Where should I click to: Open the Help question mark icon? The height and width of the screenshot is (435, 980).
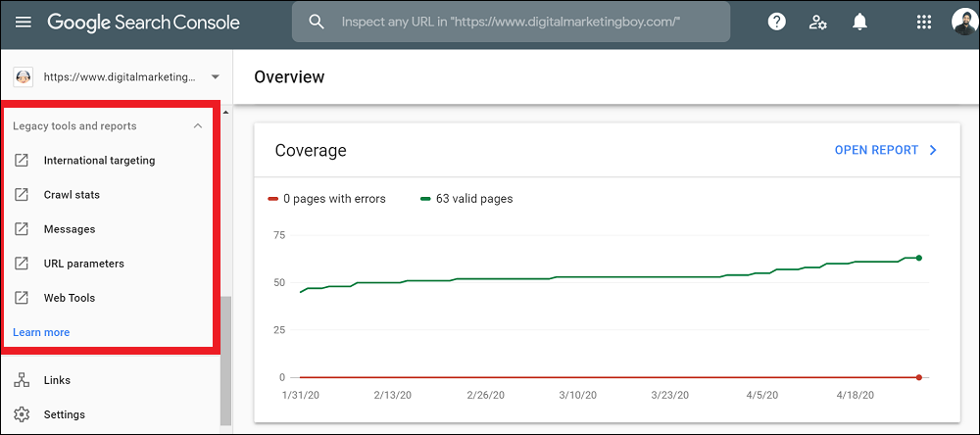(x=777, y=23)
